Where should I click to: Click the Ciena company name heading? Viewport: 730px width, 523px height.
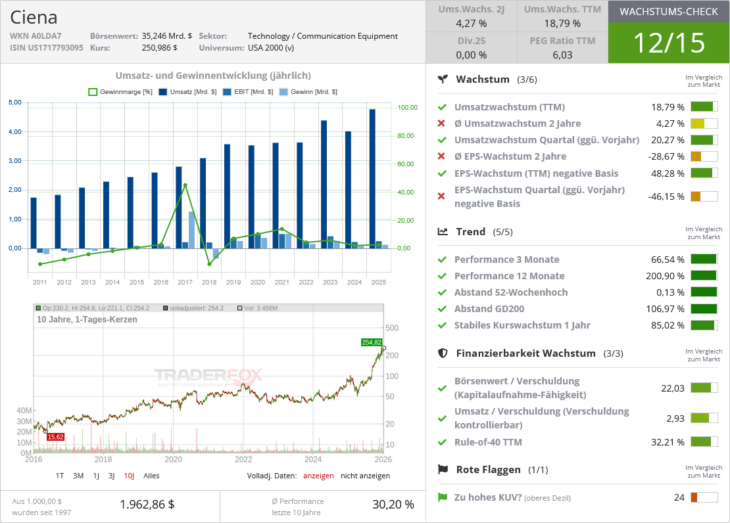point(34,18)
